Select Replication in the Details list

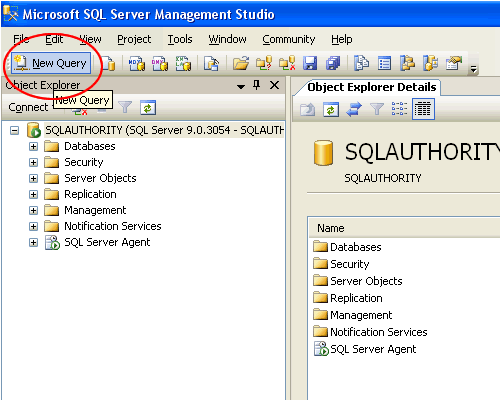[x=356, y=298]
